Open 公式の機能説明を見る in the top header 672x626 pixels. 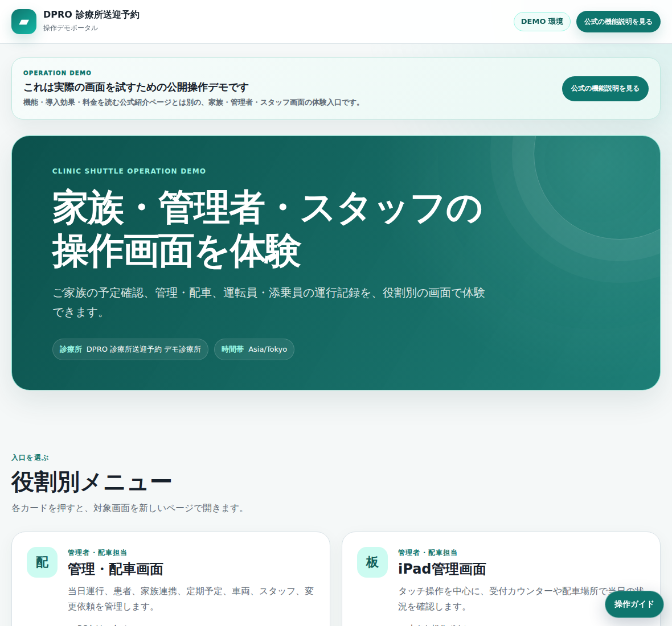(x=618, y=22)
